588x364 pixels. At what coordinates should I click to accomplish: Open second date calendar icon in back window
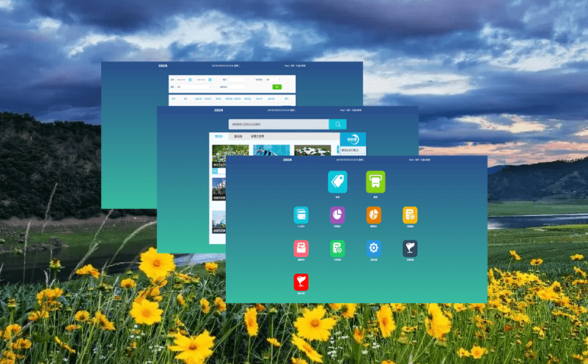pyautogui.click(x=210, y=80)
